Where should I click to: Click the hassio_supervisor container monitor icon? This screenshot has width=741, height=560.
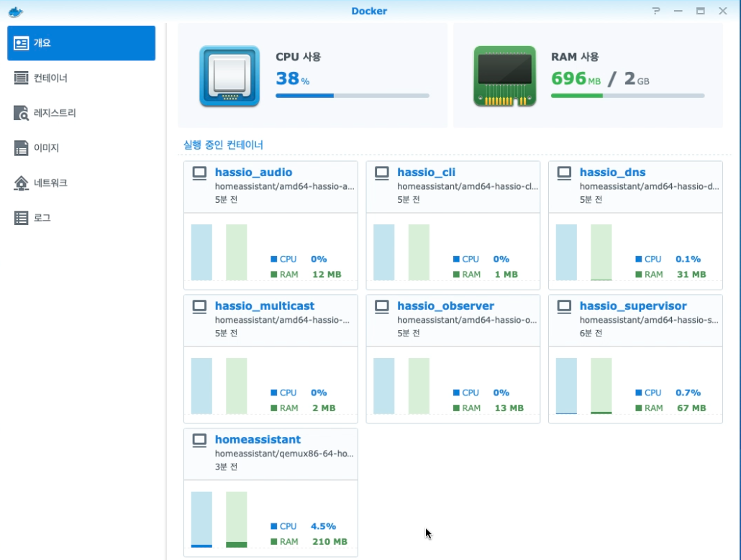[564, 306]
